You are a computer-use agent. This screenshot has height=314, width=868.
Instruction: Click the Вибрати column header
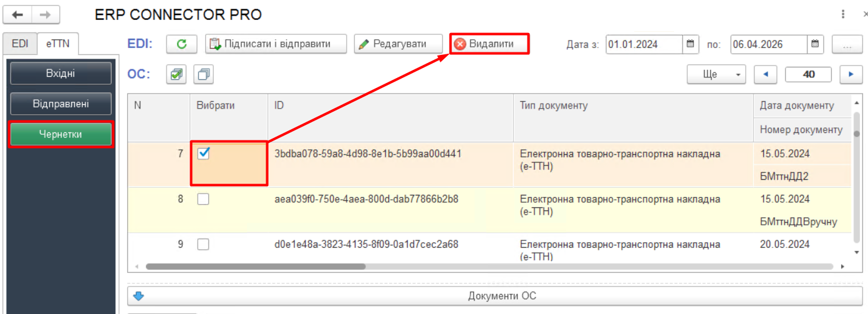229,118
